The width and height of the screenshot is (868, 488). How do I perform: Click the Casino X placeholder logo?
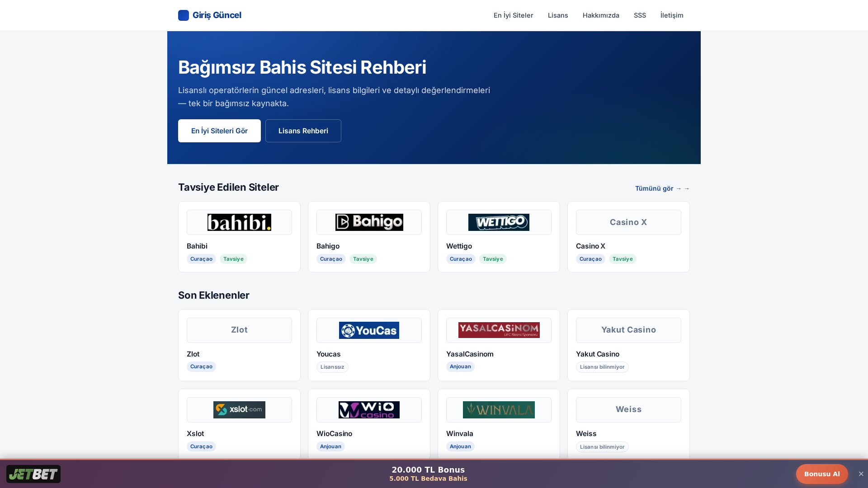(x=628, y=222)
